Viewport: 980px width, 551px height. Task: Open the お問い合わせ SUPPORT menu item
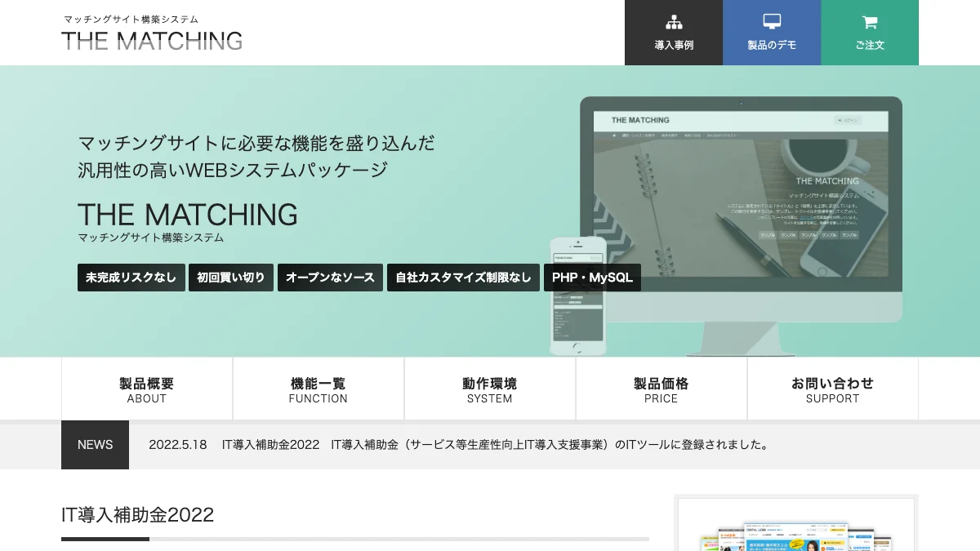pos(833,389)
